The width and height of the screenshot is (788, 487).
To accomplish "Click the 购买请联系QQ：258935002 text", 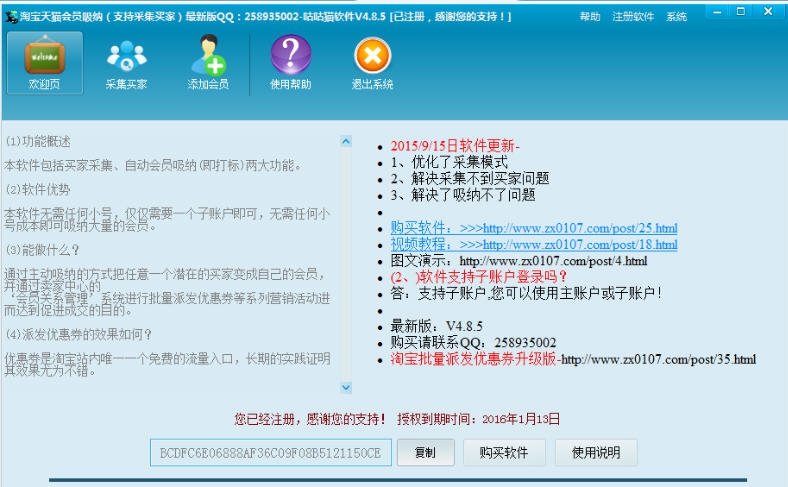I will (473, 343).
